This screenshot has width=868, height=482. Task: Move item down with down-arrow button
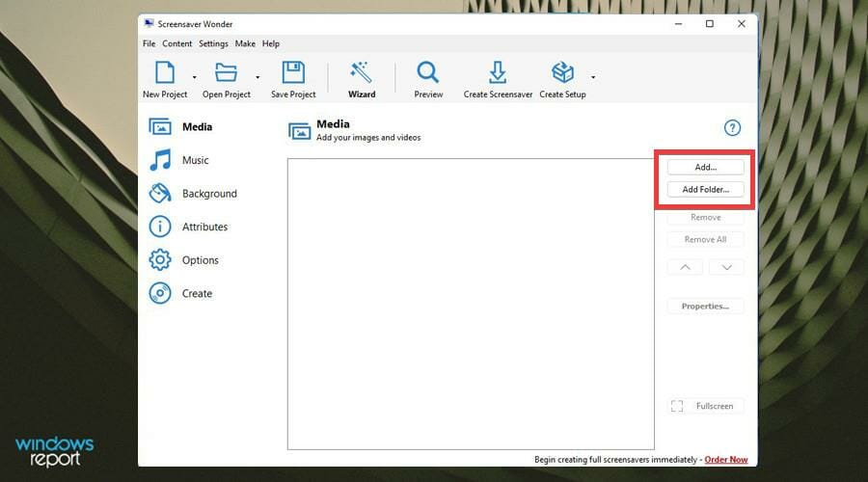point(726,267)
